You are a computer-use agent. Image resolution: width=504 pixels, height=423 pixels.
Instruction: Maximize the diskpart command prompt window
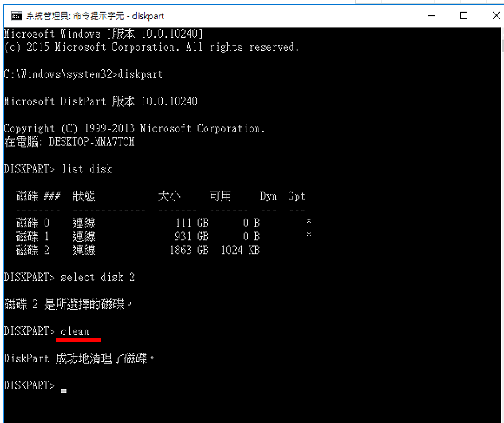[x=463, y=15]
